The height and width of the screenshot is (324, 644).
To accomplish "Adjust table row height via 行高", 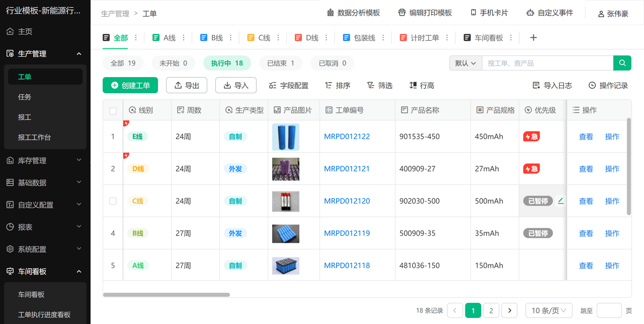I will point(422,85).
